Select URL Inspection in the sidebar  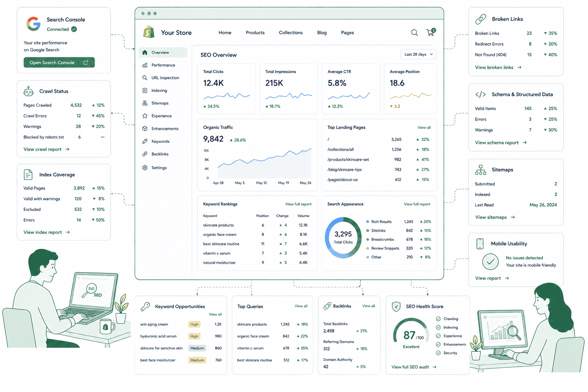(163, 78)
